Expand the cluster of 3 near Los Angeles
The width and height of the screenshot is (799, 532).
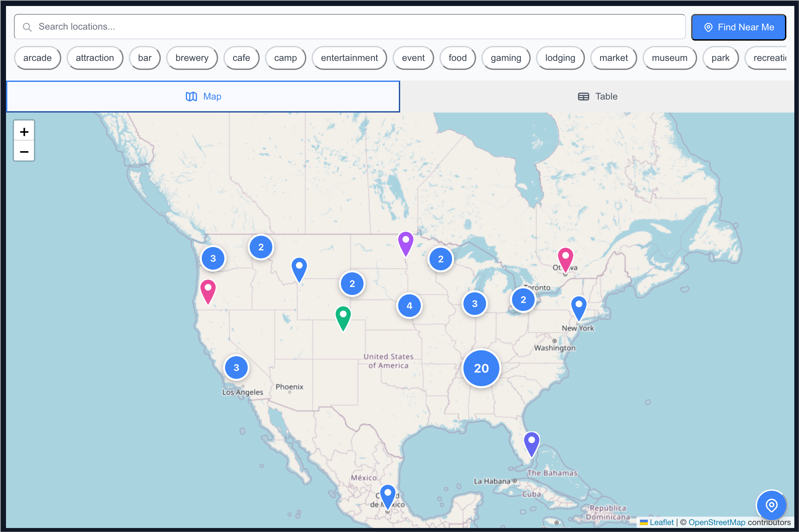(236, 368)
